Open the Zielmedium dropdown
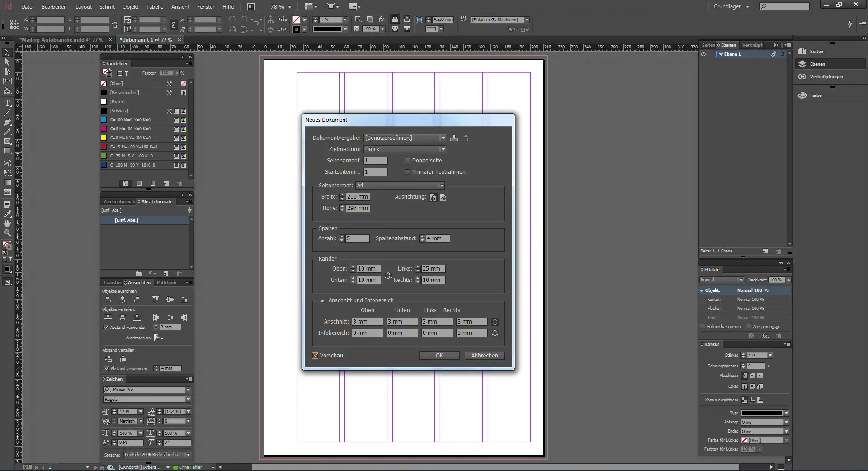This screenshot has height=471, width=868. click(405, 149)
